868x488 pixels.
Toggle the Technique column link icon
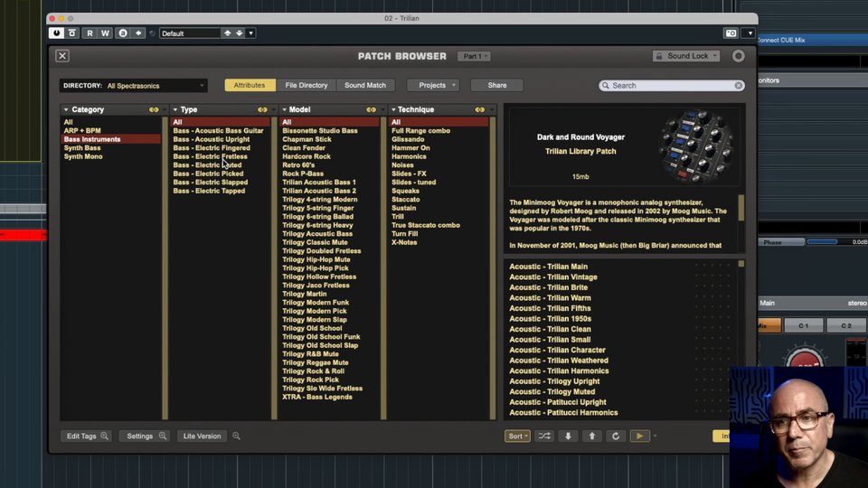(x=480, y=109)
